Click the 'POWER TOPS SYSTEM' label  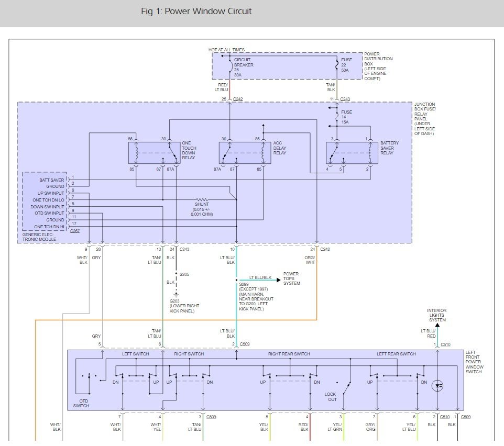coord(291,278)
